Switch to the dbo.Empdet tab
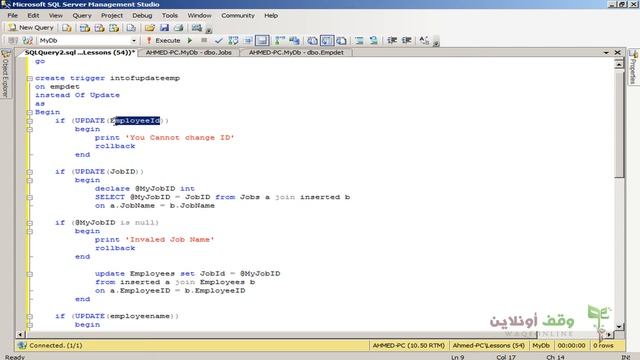 (x=296, y=53)
